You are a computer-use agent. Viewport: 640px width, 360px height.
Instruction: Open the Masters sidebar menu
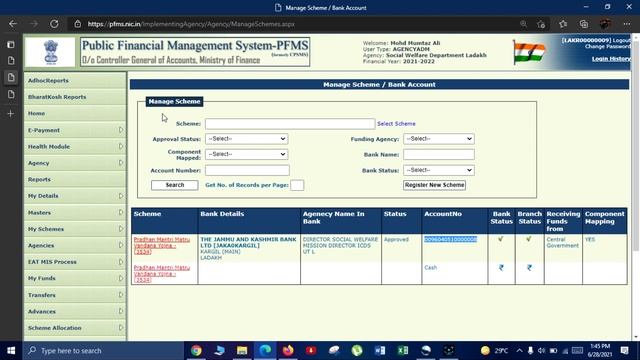click(x=75, y=212)
